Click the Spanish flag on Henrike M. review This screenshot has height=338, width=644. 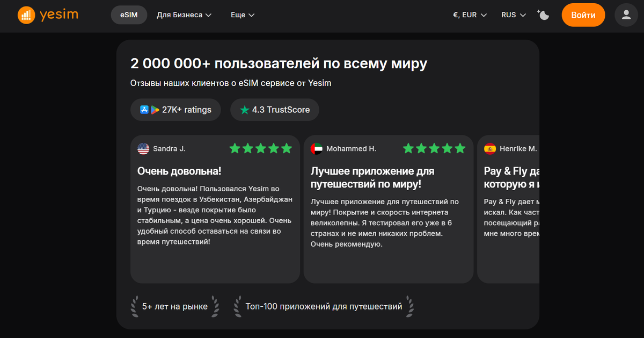coord(489,148)
